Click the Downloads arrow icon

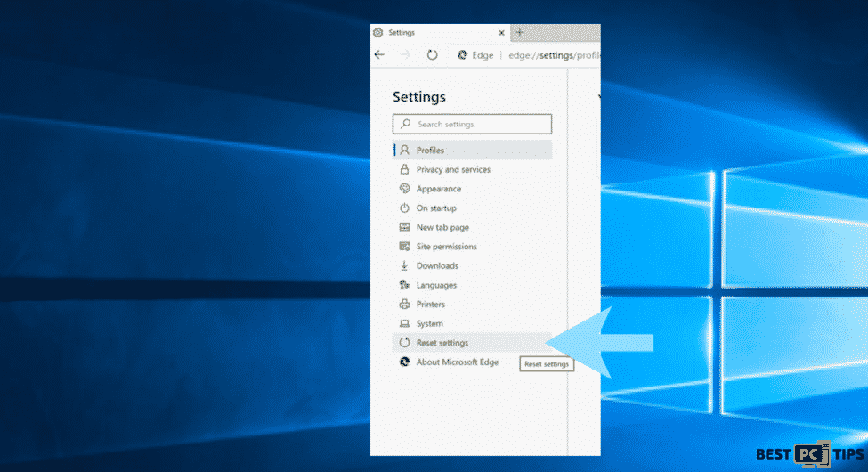pyautogui.click(x=405, y=266)
